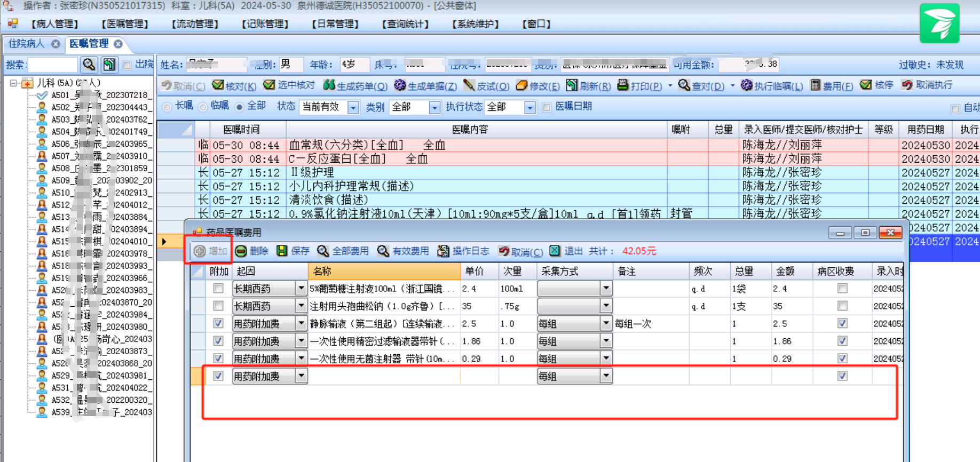
Task: Open the 【查询统计】 menu
Action: [x=406, y=24]
